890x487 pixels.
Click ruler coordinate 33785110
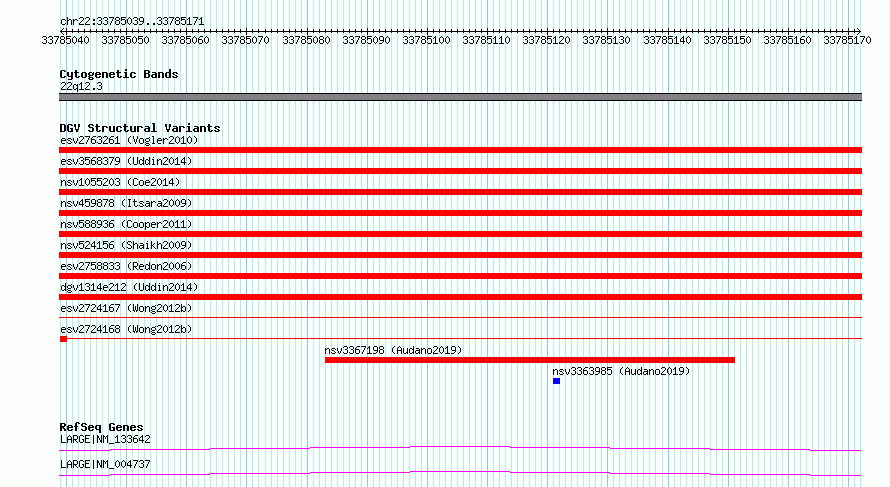[x=486, y=40]
